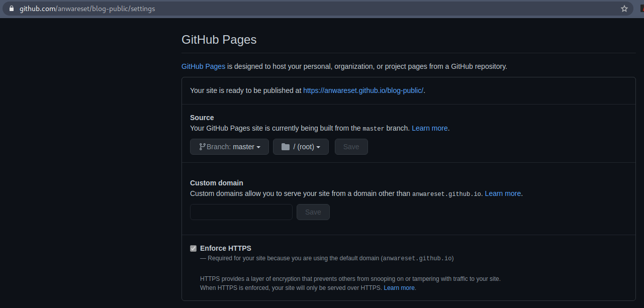Click the git branch icon in Source
Image resolution: width=644 pixels, height=308 pixels.
pos(202,147)
